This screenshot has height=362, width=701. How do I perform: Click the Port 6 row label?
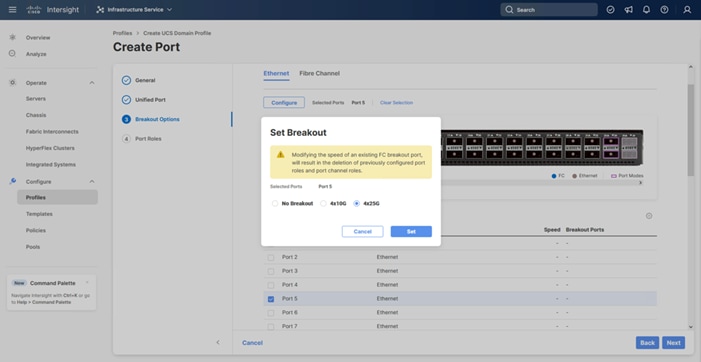click(x=290, y=312)
